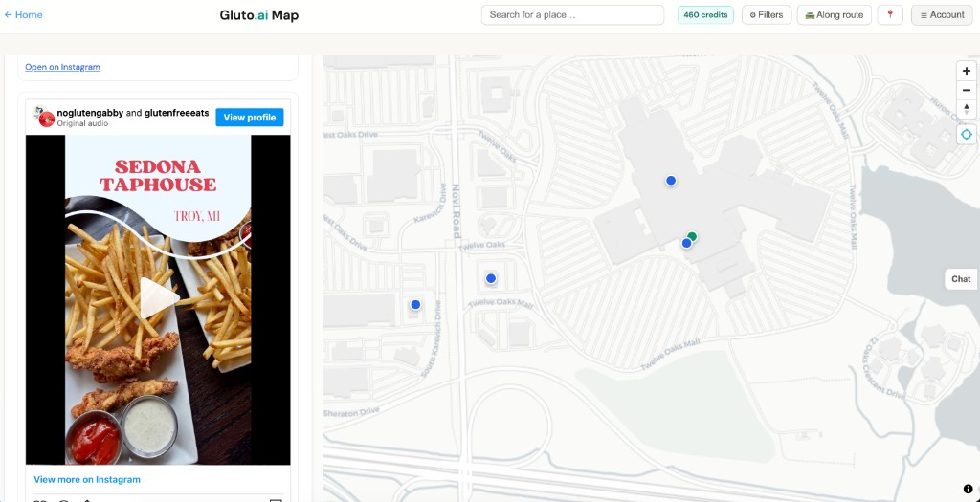Reset map bearing with compass button
The height and width of the screenshot is (502, 980).
pos(967,109)
